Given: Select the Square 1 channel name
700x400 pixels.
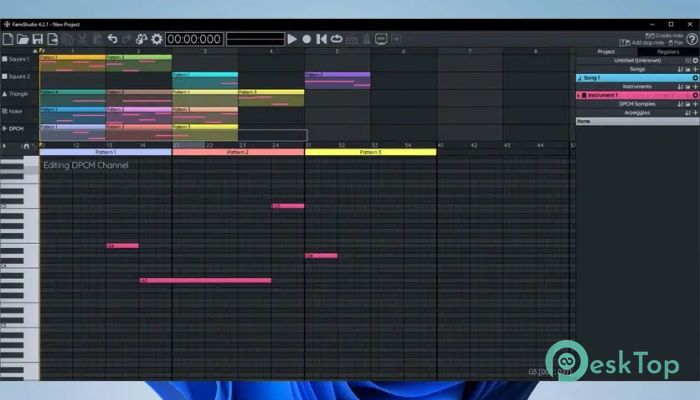Looking at the screenshot, I should coord(19,59).
